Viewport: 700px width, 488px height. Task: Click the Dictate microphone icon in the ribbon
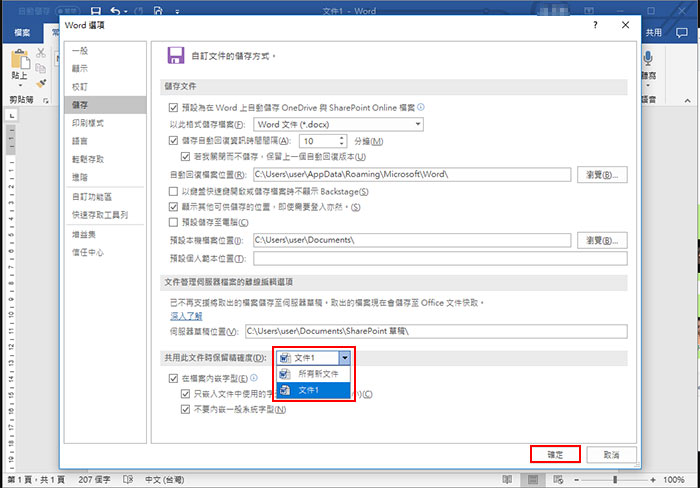(x=648, y=59)
